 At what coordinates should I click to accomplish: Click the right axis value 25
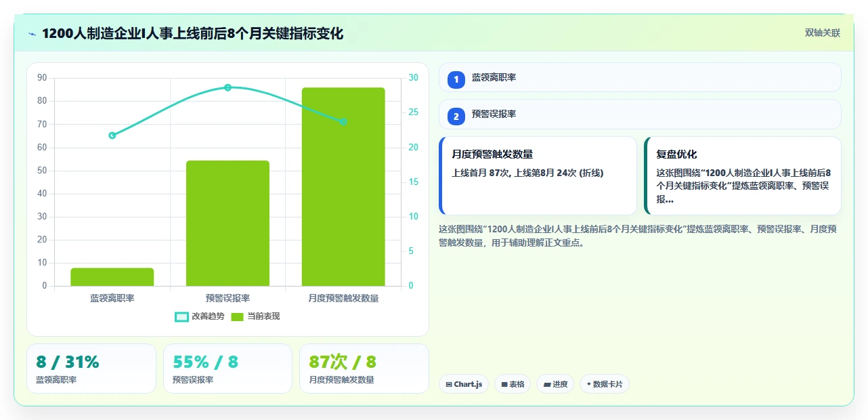click(414, 112)
